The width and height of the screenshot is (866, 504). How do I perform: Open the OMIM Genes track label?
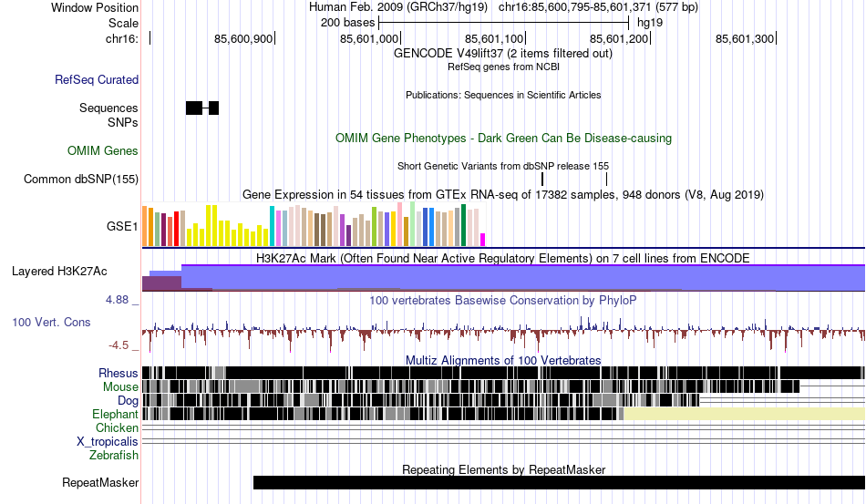[102, 150]
